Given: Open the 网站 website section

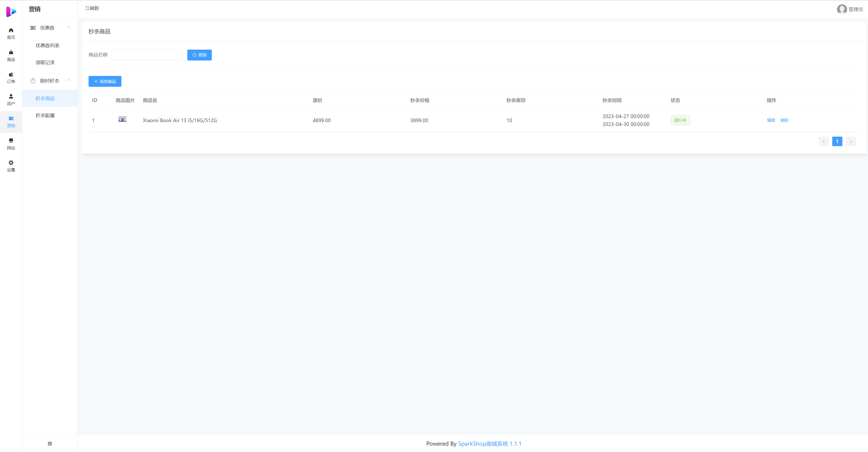Looking at the screenshot, I should (11, 144).
